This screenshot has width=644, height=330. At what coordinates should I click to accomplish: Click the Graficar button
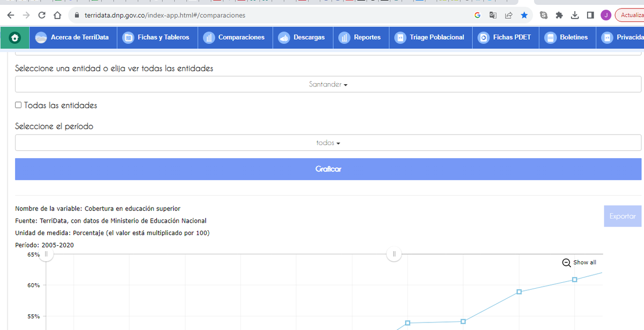pos(328,169)
